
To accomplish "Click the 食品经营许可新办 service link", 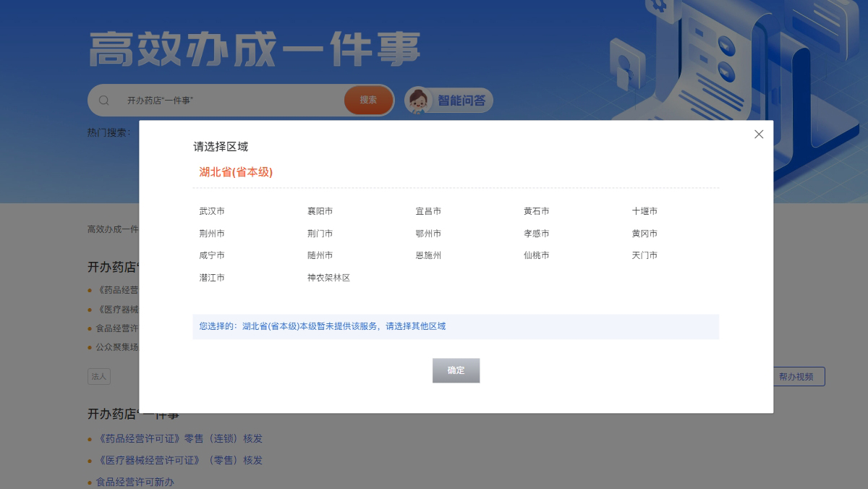I will point(135,481).
